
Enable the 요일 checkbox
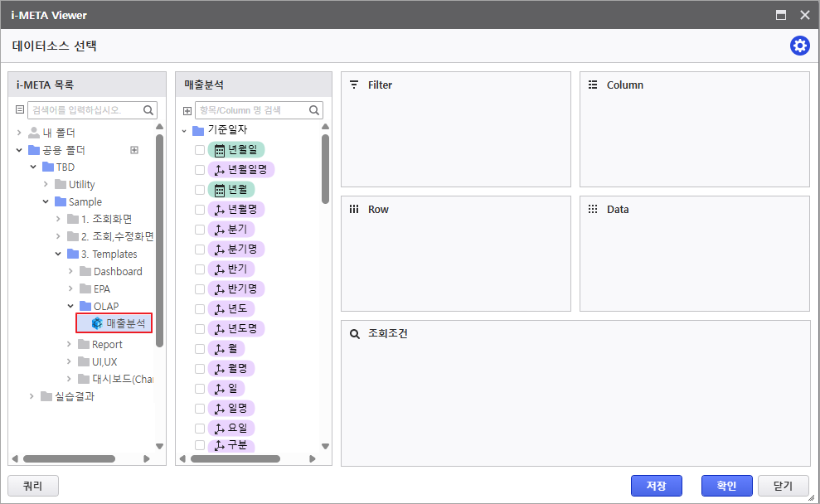(200, 429)
